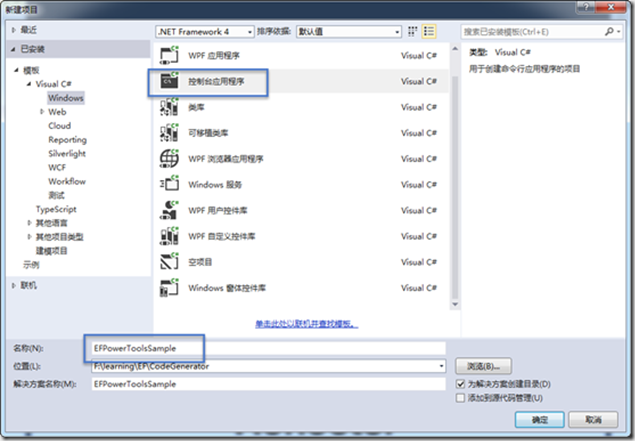
Task: Select the 控制台应用程序 template label
Action: [216, 81]
